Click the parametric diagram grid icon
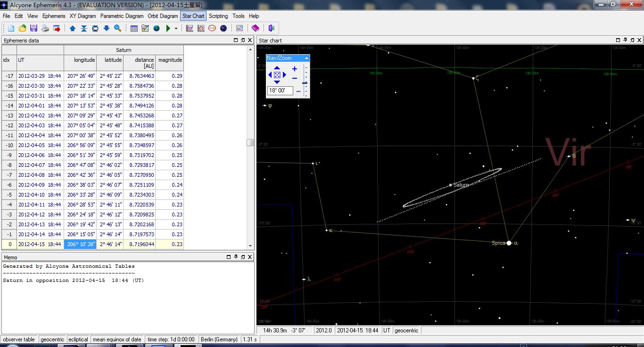Screen dimensions: 644x347 [x=201, y=28]
